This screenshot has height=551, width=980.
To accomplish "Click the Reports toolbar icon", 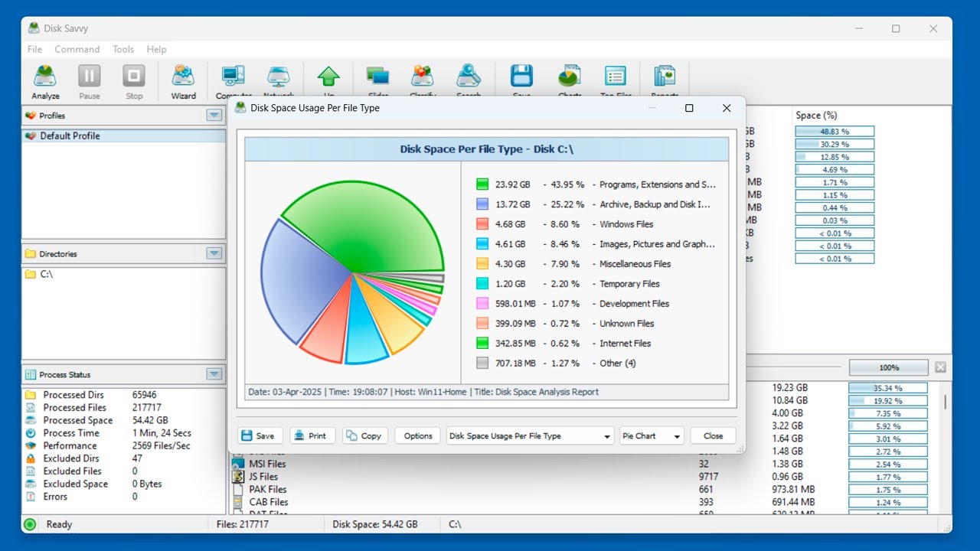I will [664, 77].
